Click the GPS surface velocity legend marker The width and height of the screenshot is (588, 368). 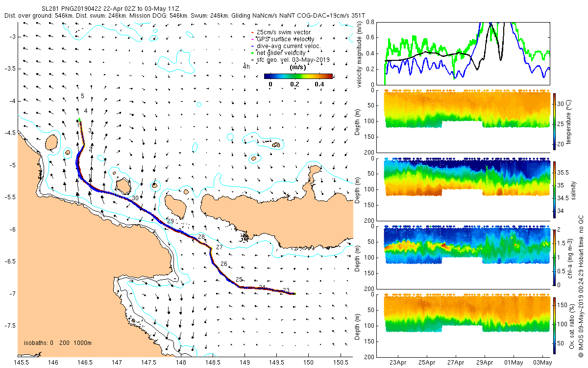coord(251,39)
